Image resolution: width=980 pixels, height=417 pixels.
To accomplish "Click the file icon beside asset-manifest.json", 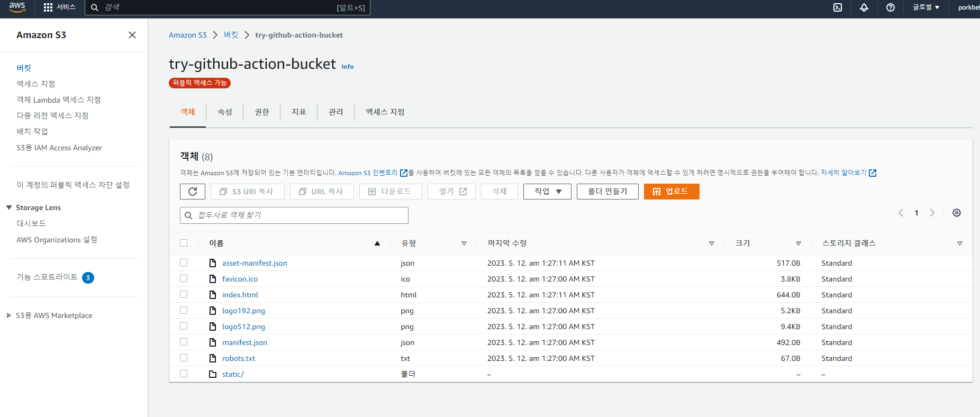I will [213, 263].
